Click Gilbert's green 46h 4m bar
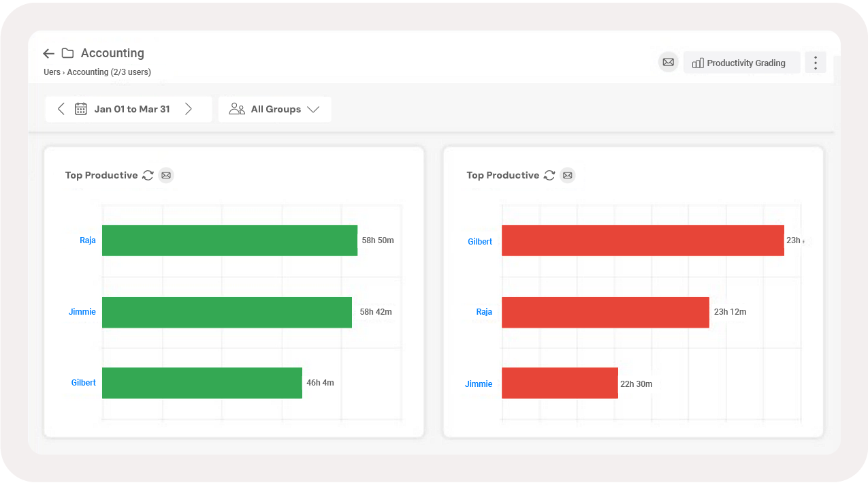Viewport: 868px width, 485px height. click(202, 383)
